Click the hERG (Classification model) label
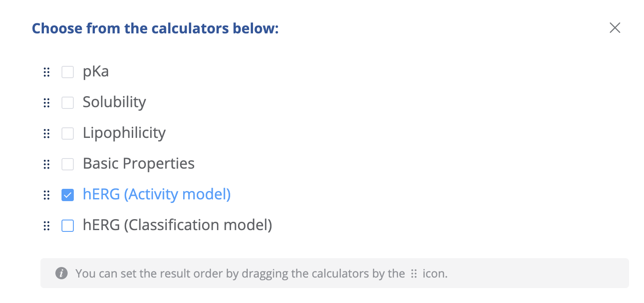The image size is (644, 303). [177, 225]
